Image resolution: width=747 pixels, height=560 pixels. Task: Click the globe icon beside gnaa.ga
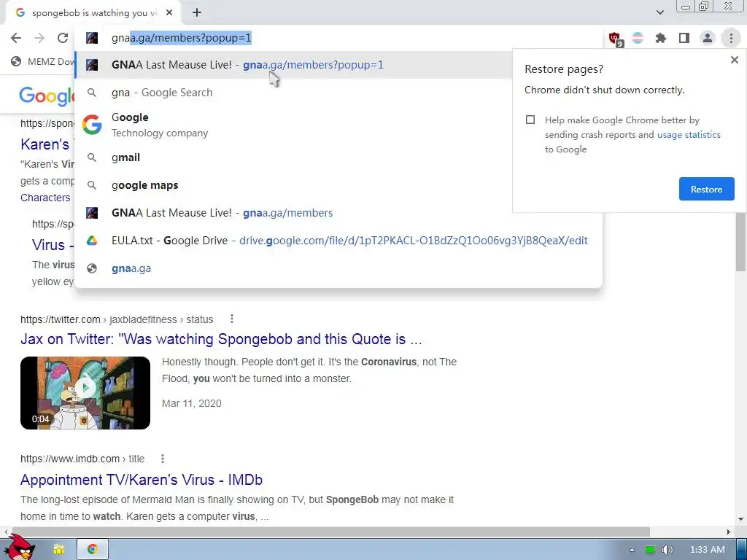coord(92,268)
